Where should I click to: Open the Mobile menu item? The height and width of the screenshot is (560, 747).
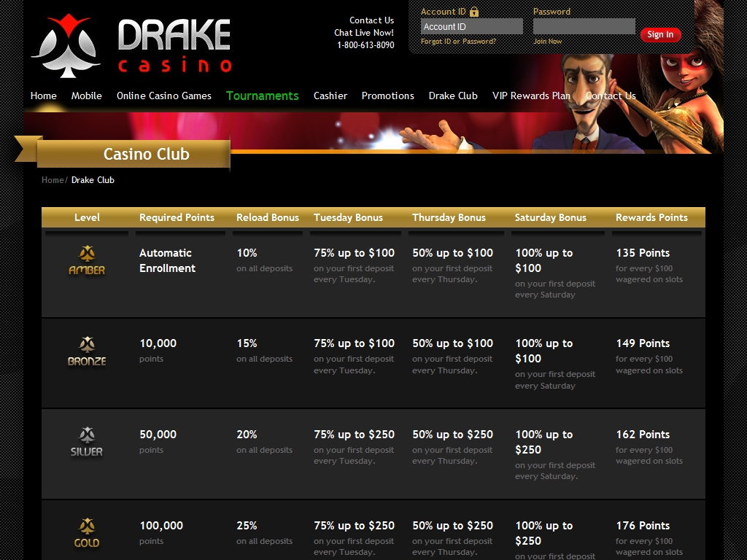coord(87,96)
